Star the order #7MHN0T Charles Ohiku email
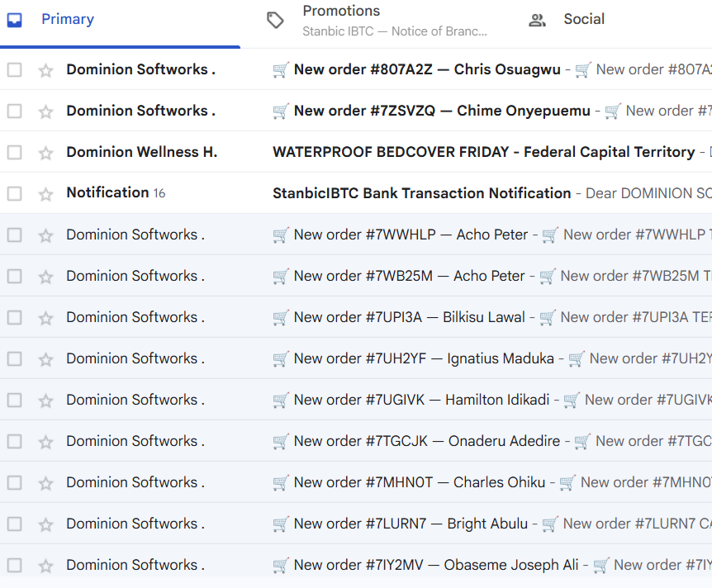712x588 pixels. click(45, 484)
